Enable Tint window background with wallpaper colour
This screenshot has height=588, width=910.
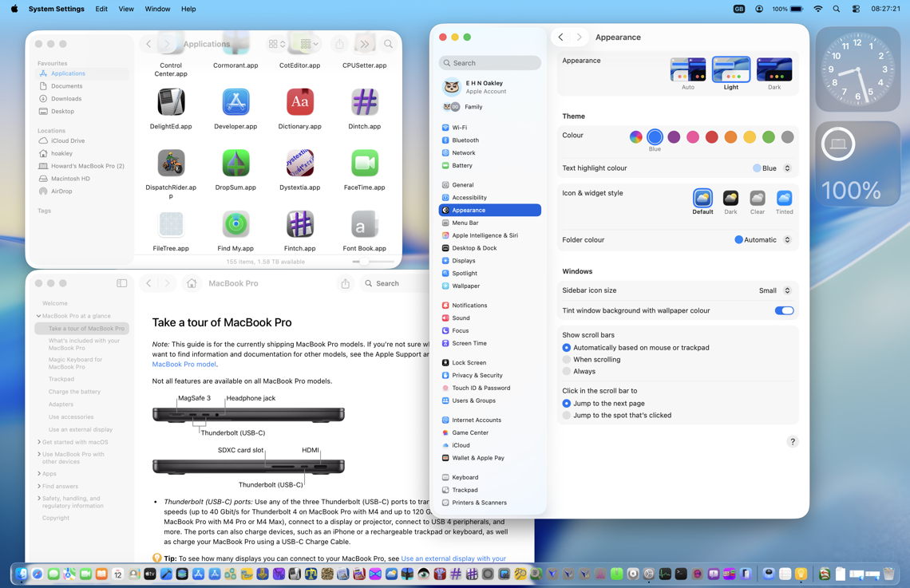[x=784, y=310]
